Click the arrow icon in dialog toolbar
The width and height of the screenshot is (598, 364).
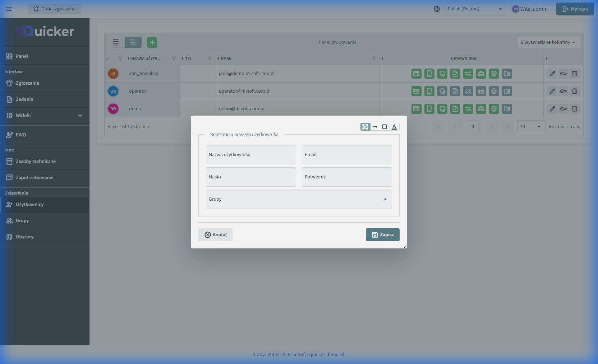pos(375,127)
